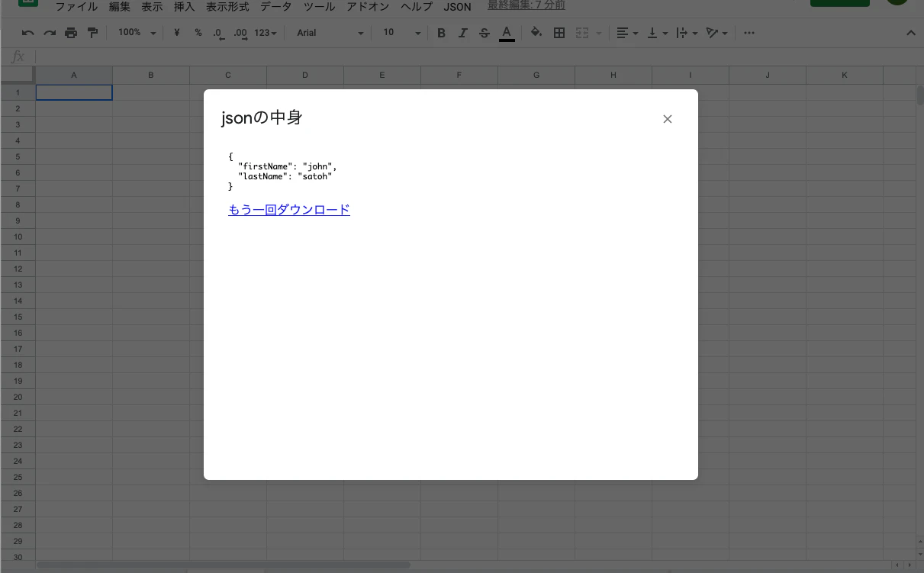The height and width of the screenshot is (573, 924).
Task: Open text wrapping dropdown
Action: pos(687,33)
